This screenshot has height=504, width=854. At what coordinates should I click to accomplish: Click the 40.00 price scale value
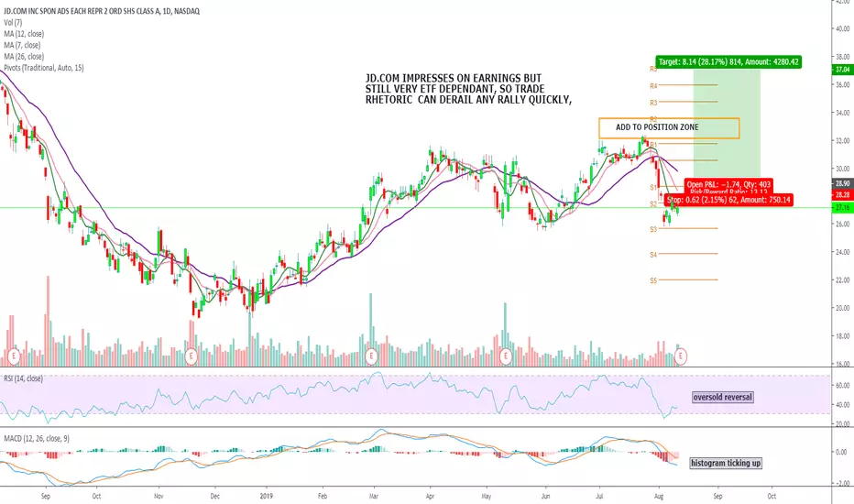[x=843, y=29]
